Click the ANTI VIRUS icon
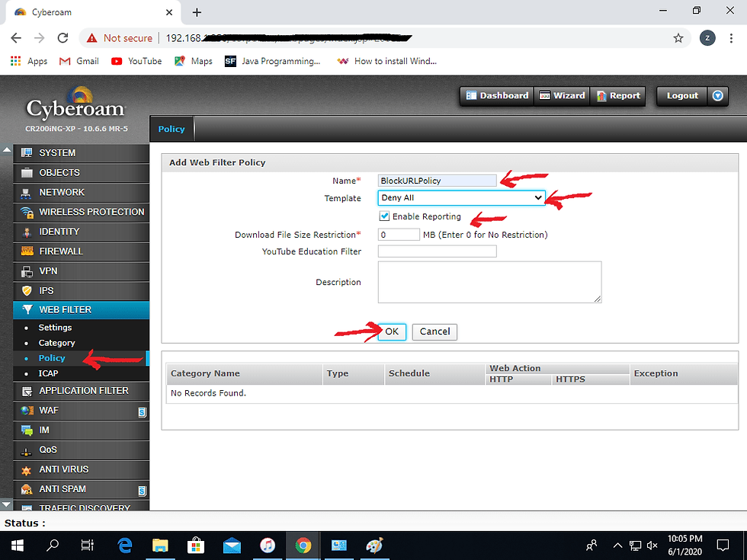Viewport: 747px width, 560px height. [27, 469]
